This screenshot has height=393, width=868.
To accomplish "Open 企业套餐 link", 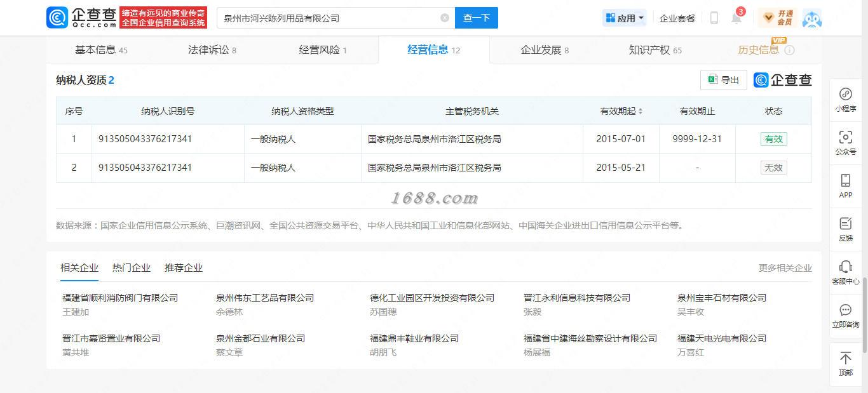I will pos(677,18).
